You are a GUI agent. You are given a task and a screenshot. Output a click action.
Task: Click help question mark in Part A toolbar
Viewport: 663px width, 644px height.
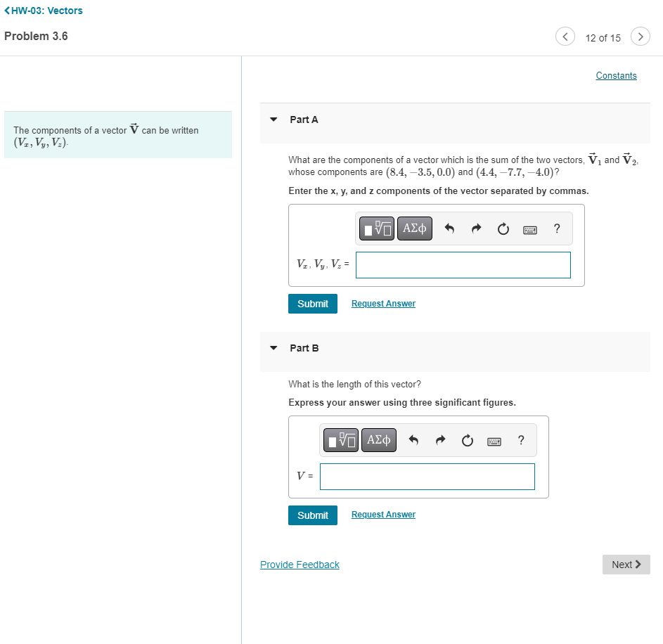(557, 228)
